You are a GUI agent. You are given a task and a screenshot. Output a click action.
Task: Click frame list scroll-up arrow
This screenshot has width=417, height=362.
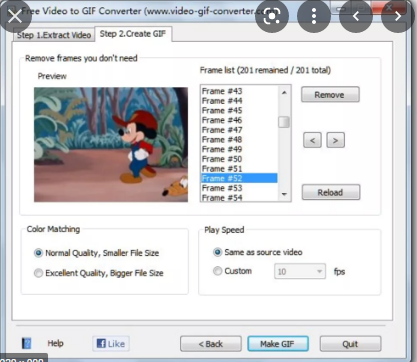(284, 92)
